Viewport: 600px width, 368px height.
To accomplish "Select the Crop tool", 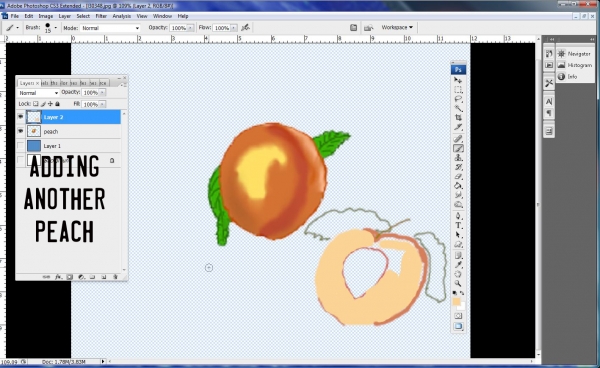I will point(458,118).
